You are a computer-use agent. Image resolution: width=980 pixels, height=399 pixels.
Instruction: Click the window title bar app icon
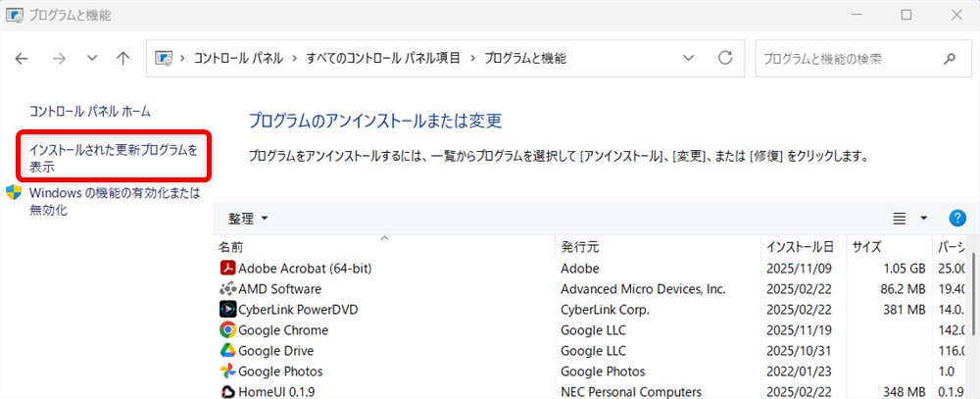(14, 15)
